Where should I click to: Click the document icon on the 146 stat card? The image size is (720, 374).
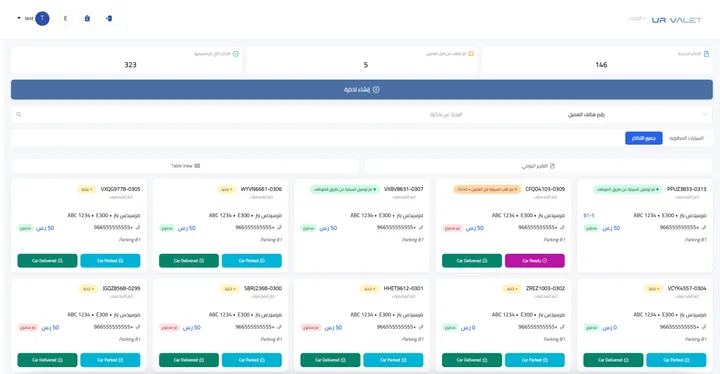[x=706, y=54]
